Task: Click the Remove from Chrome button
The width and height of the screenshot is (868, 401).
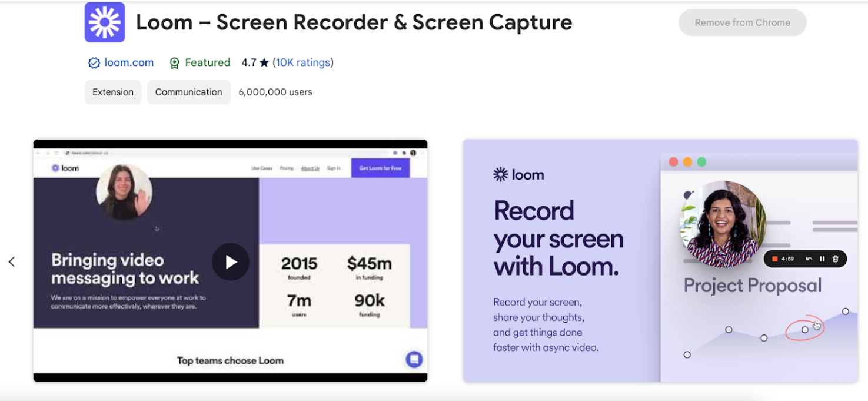Action: coord(742,22)
